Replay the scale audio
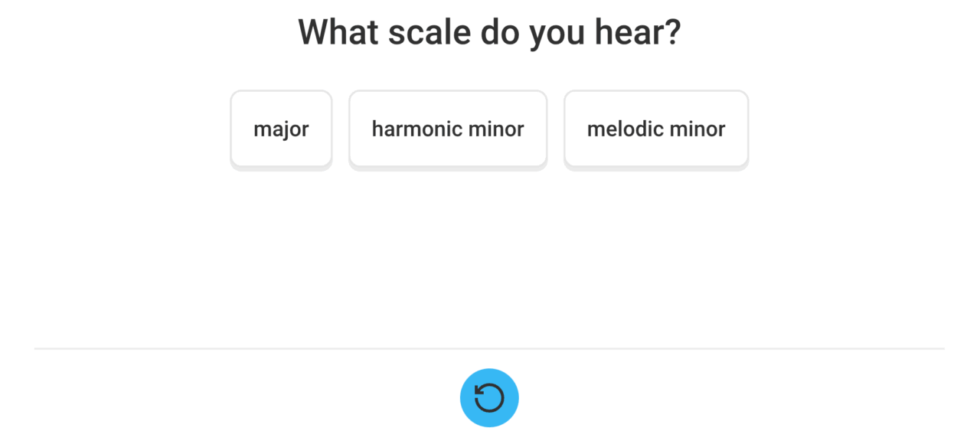The image size is (980, 441). click(x=489, y=398)
